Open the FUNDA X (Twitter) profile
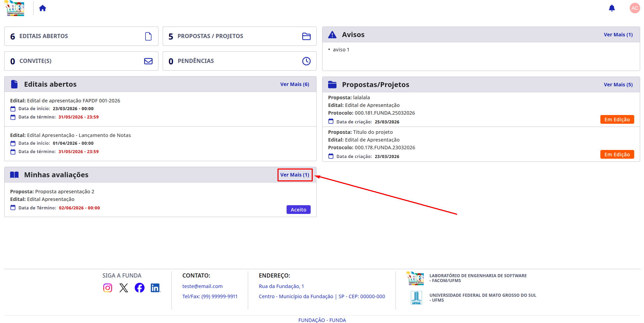The image size is (644, 323). pos(124,288)
